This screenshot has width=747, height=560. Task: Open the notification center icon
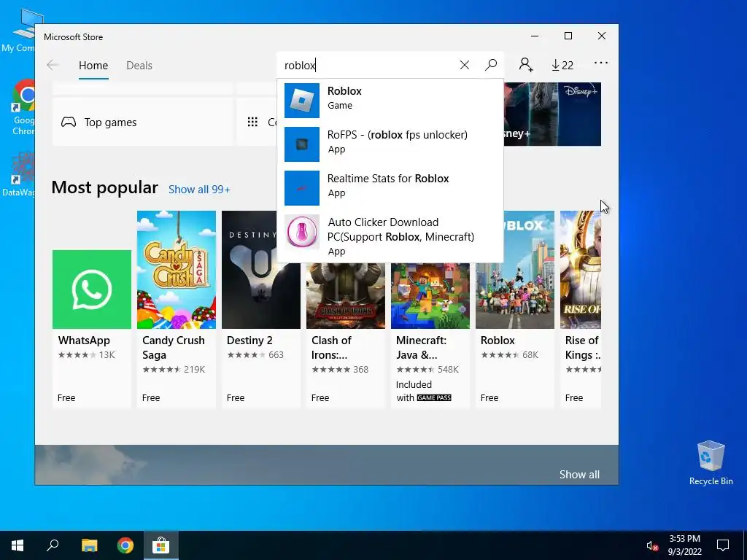tap(723, 545)
